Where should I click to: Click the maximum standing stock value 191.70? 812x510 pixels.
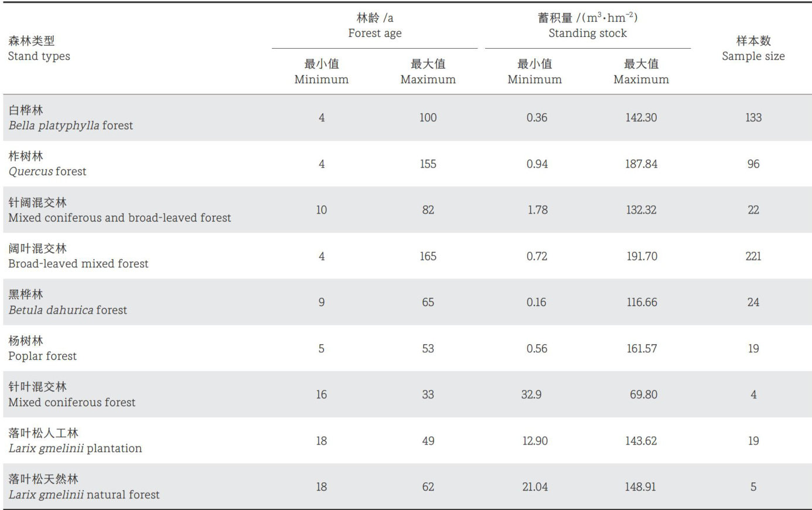tap(642, 256)
